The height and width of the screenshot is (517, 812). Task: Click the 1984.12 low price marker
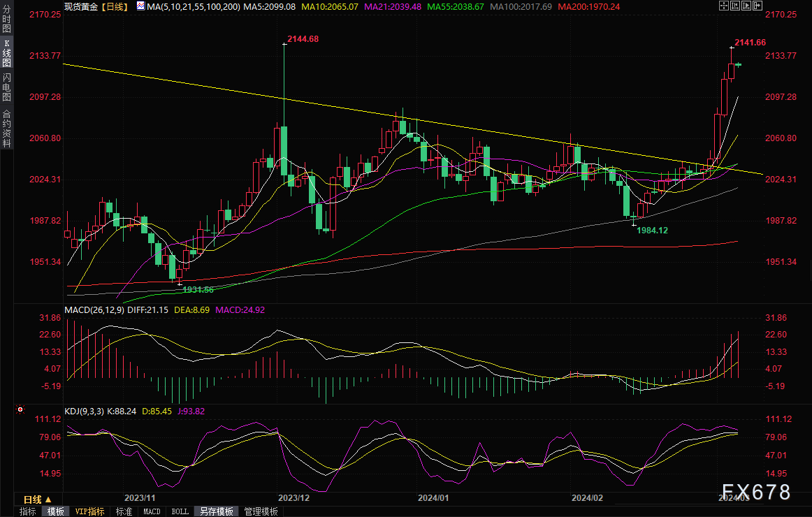tap(653, 230)
